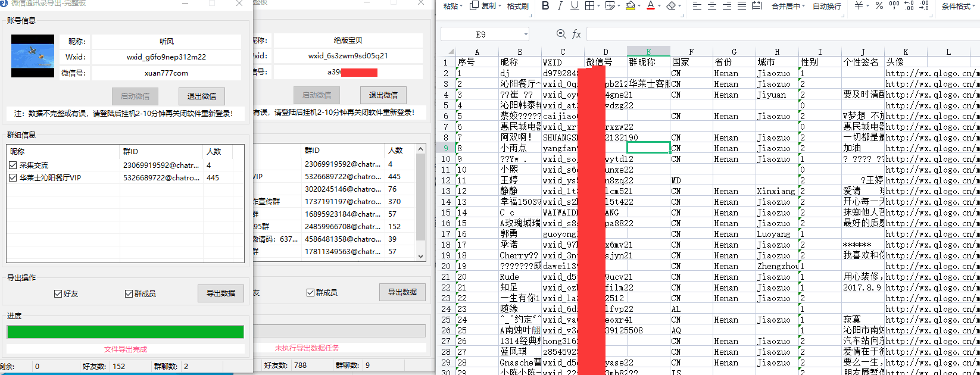Apply the ¥ currency number format

click(x=859, y=5)
